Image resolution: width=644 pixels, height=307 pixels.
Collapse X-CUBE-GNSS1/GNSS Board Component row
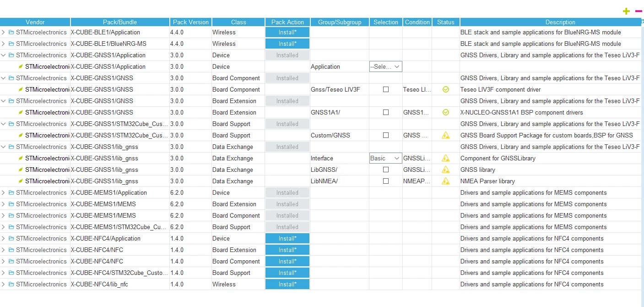click(x=4, y=78)
